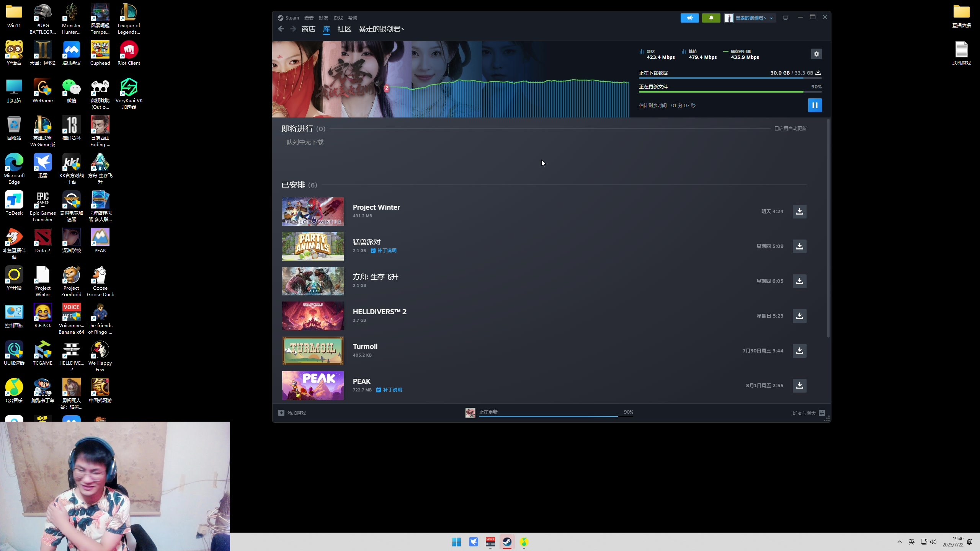Open the 游戏 menu
Screen dimensions: 980x551
pos(338,18)
